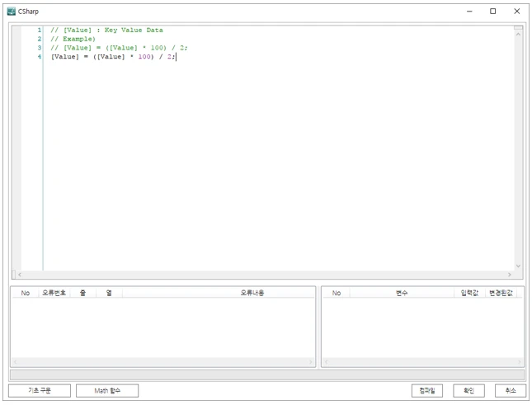Open the 기초 구문 basic syntax button
This screenshot has width=532, height=405.
40,390
